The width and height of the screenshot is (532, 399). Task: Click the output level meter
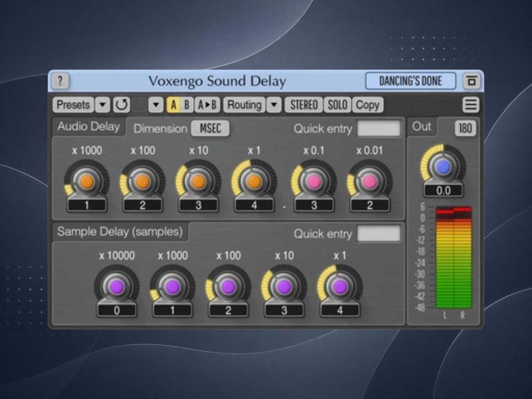(x=454, y=257)
